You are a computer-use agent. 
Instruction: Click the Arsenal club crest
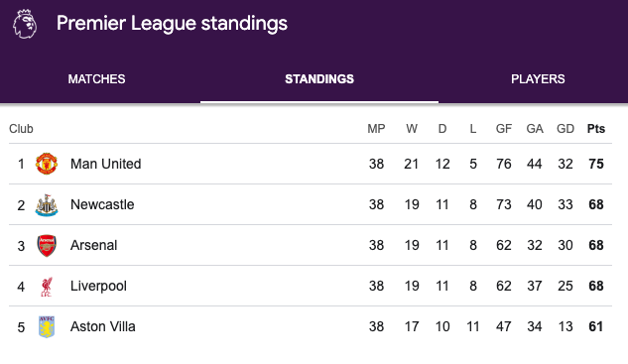(x=47, y=245)
